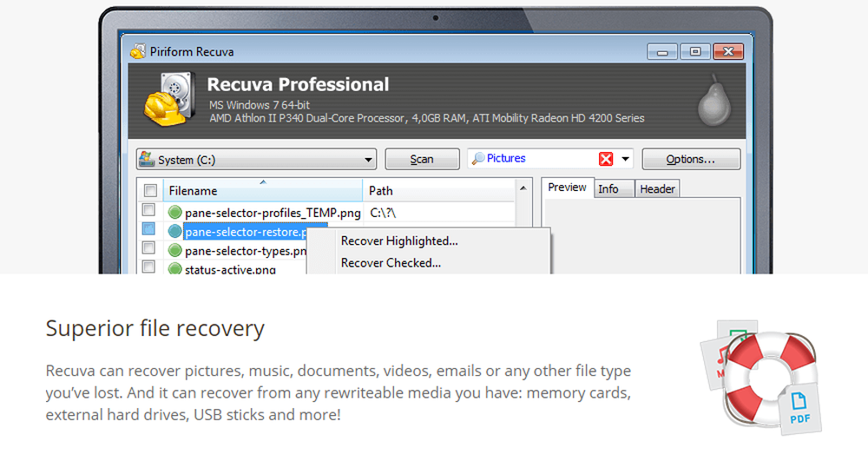The height and width of the screenshot is (461, 868).
Task: Maximize the Recuva window
Action: [695, 51]
